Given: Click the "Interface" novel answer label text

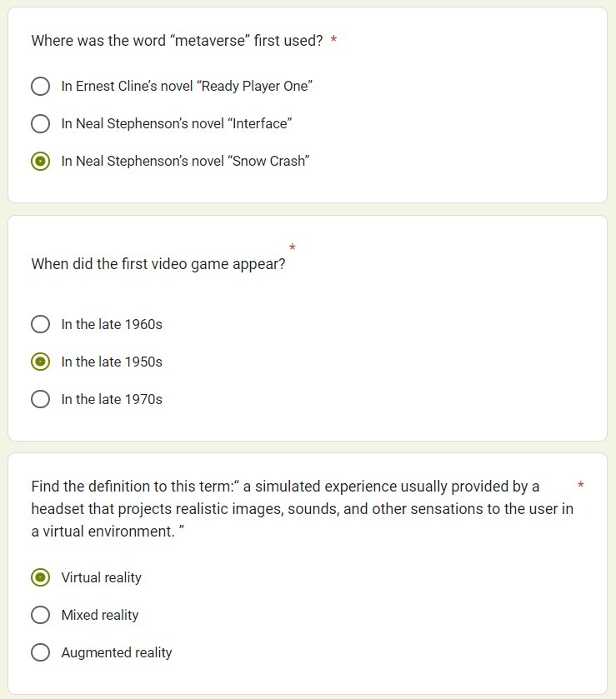Looking at the screenshot, I should click(176, 124).
